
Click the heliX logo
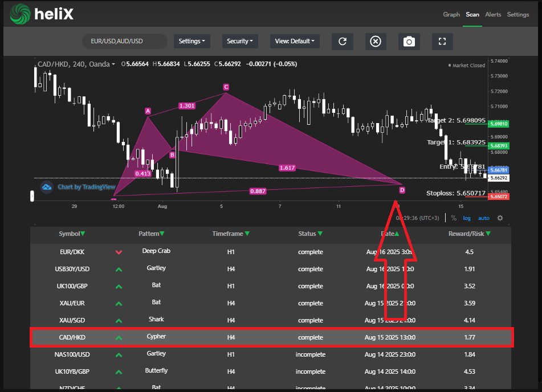pos(43,14)
